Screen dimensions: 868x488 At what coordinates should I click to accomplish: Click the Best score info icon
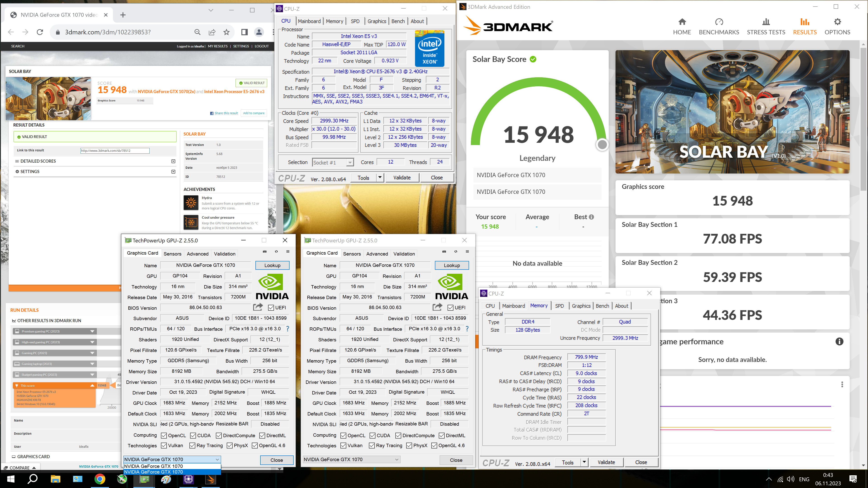591,217
